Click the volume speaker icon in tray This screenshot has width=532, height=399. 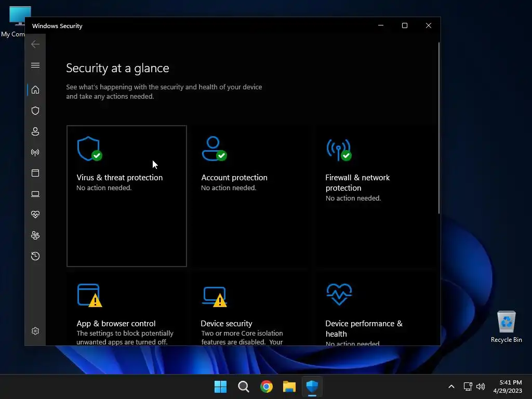(x=481, y=387)
